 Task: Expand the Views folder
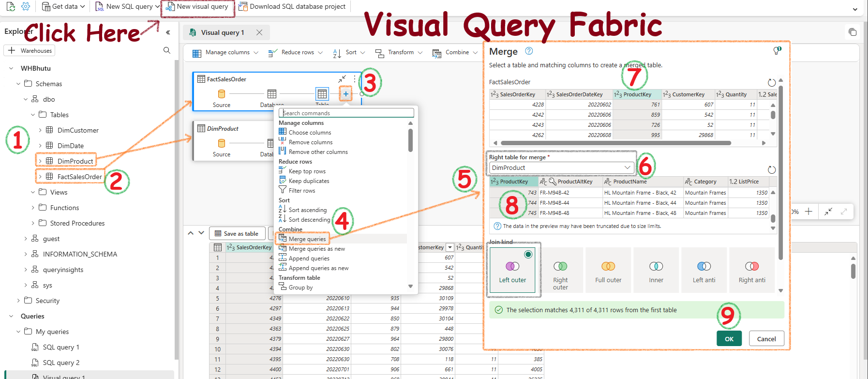pyautogui.click(x=33, y=192)
